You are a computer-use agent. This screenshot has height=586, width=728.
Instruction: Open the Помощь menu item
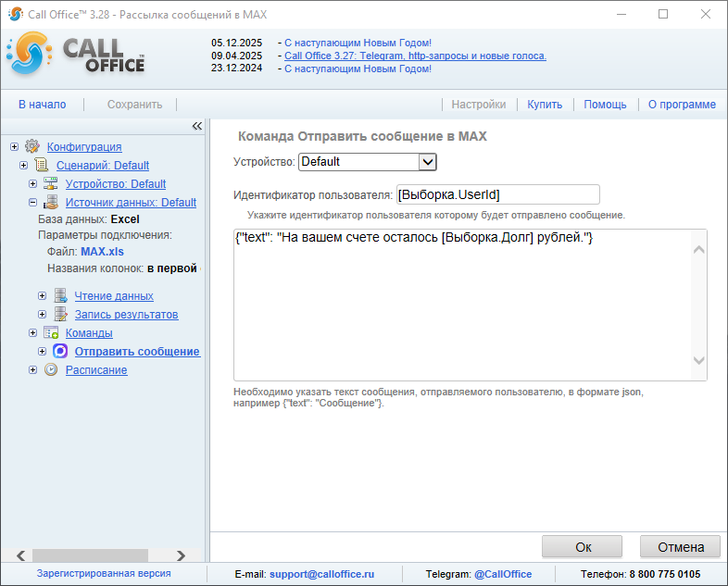point(605,105)
